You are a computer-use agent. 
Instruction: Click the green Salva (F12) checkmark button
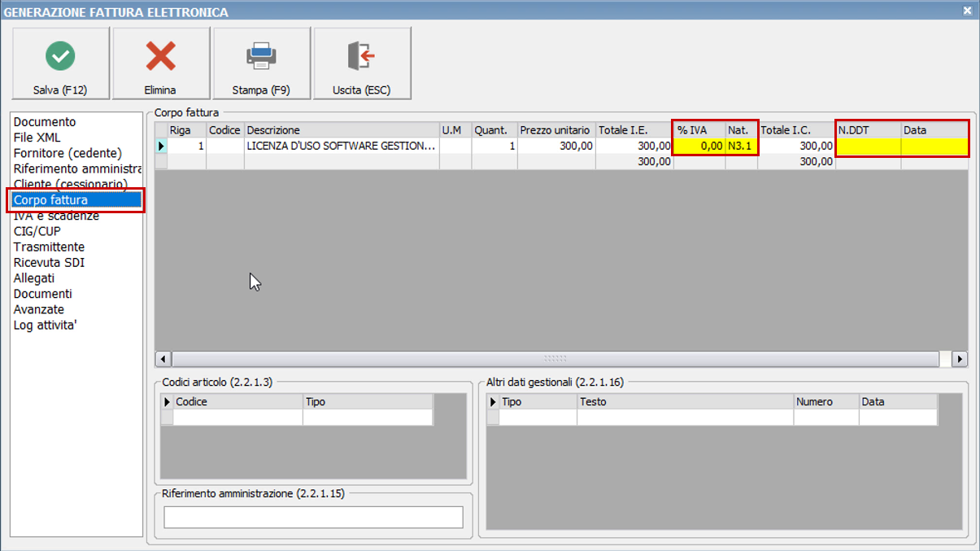[x=61, y=63]
